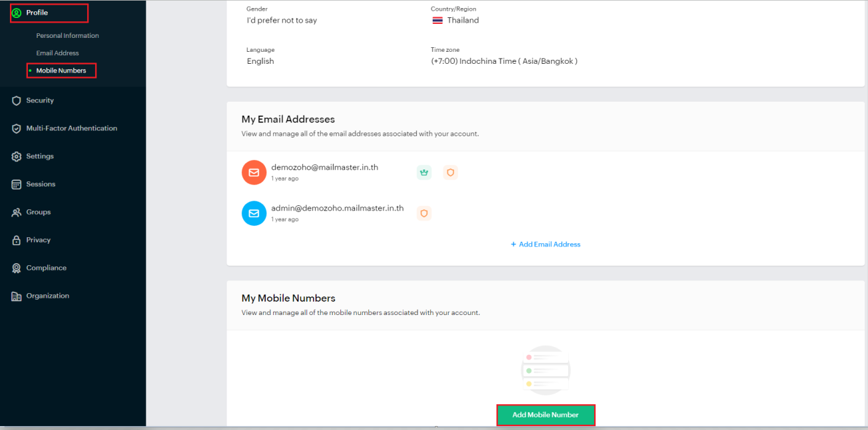Screen dimensions: 868x430
Task: Click the orange envelope avatar icon
Action: pyautogui.click(x=254, y=172)
